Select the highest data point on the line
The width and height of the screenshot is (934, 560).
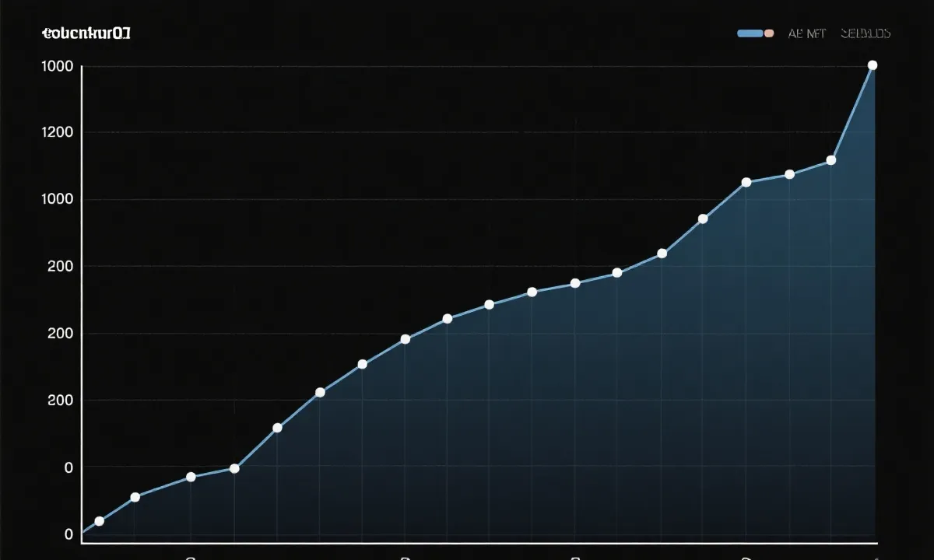[873, 65]
